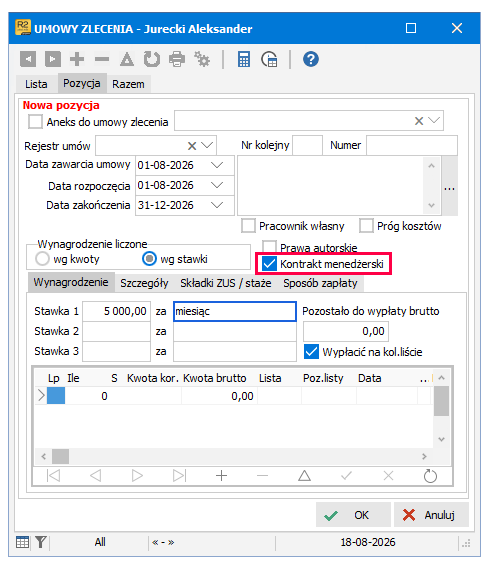Viewport: 489px width, 571px height.
Task: Uncheck Kontrakt menedżerski checkbox
Action: (x=270, y=264)
